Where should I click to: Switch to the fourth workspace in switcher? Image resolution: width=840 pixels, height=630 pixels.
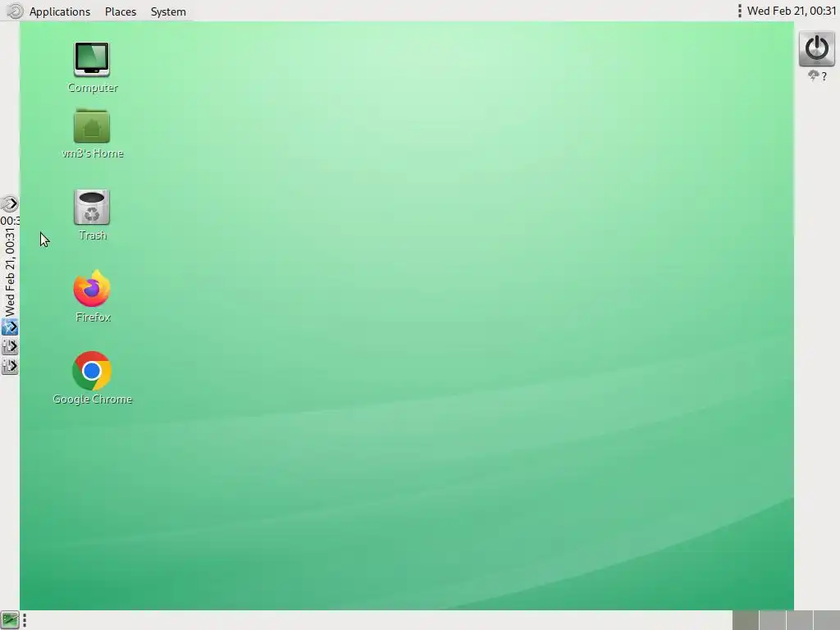click(x=827, y=620)
